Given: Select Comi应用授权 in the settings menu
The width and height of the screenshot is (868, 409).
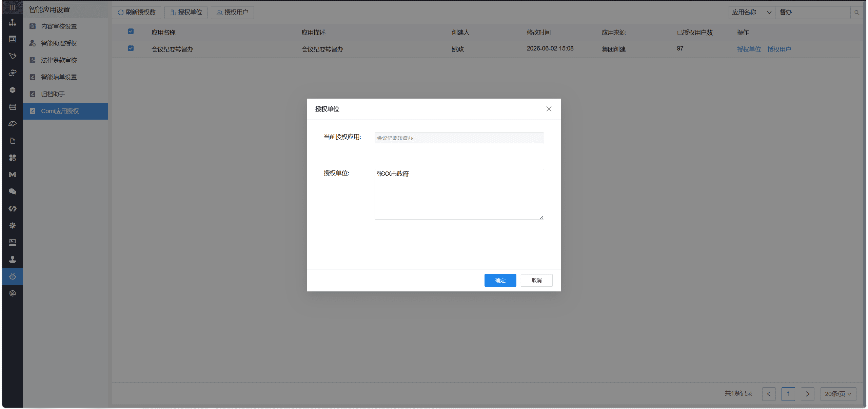Looking at the screenshot, I should (x=65, y=111).
